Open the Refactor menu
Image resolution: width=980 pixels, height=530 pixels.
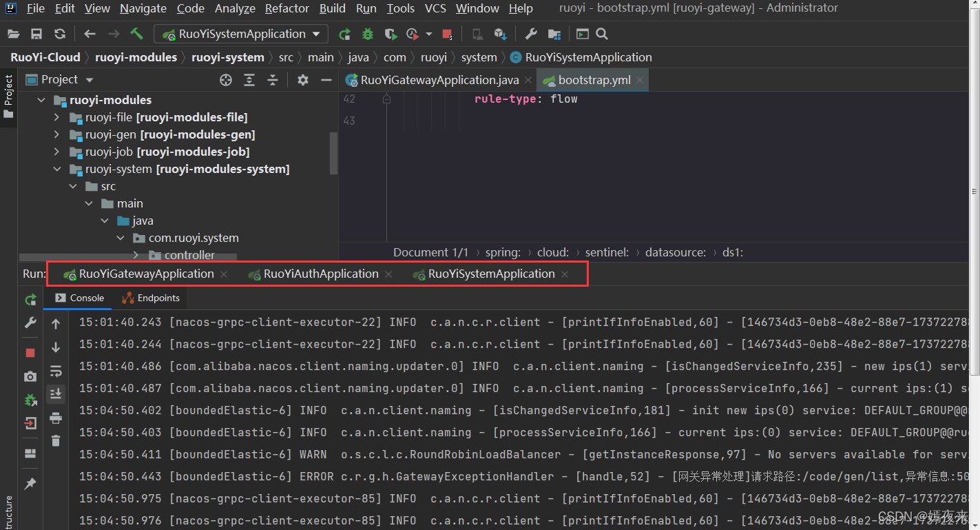pos(287,8)
